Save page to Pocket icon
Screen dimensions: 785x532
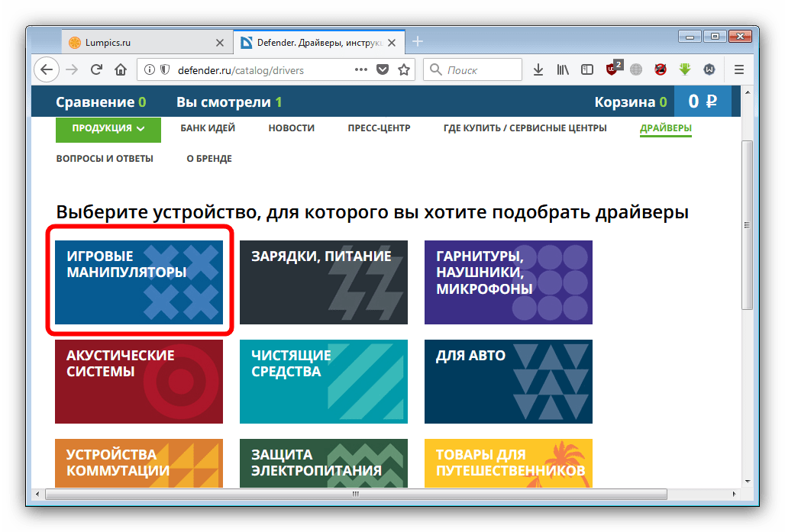point(383,69)
